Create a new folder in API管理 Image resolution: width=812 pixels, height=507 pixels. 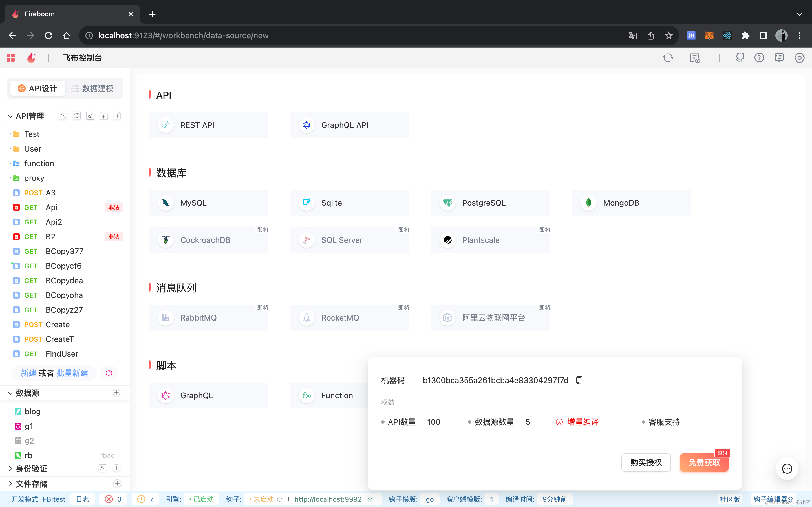click(x=104, y=116)
